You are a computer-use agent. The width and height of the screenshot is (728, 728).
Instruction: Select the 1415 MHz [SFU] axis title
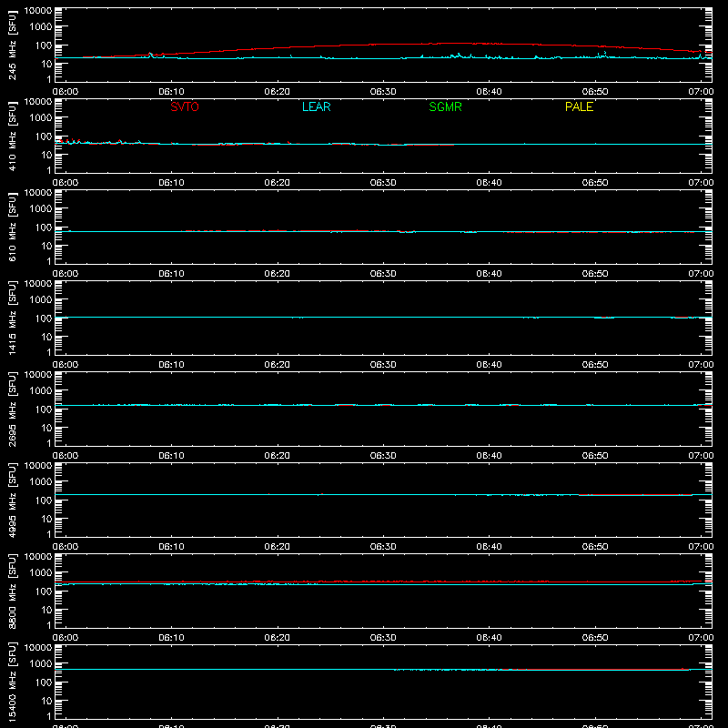12,318
